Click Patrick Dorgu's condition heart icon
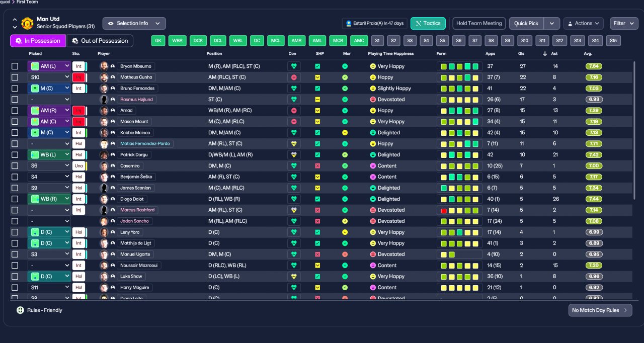This screenshot has width=644, height=343. (294, 155)
